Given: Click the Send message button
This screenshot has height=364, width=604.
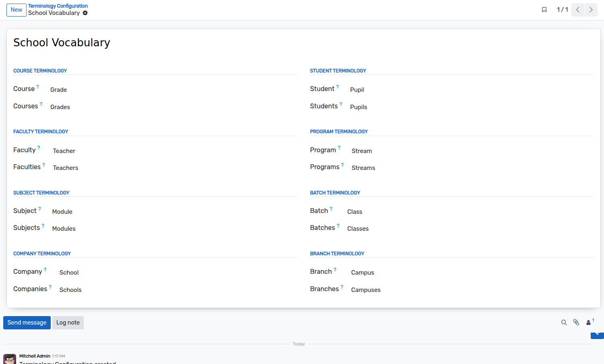Looking at the screenshot, I should coord(27,323).
